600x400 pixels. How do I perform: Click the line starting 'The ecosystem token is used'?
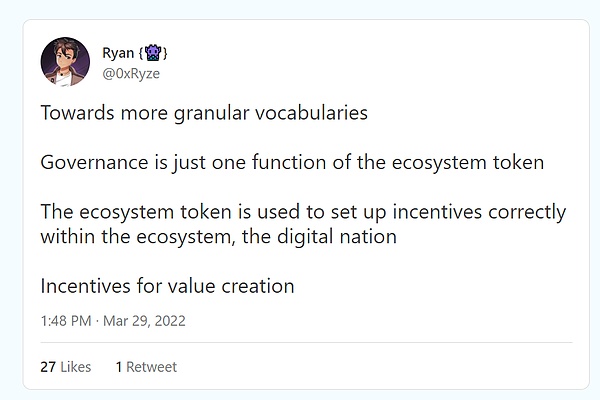(303, 213)
